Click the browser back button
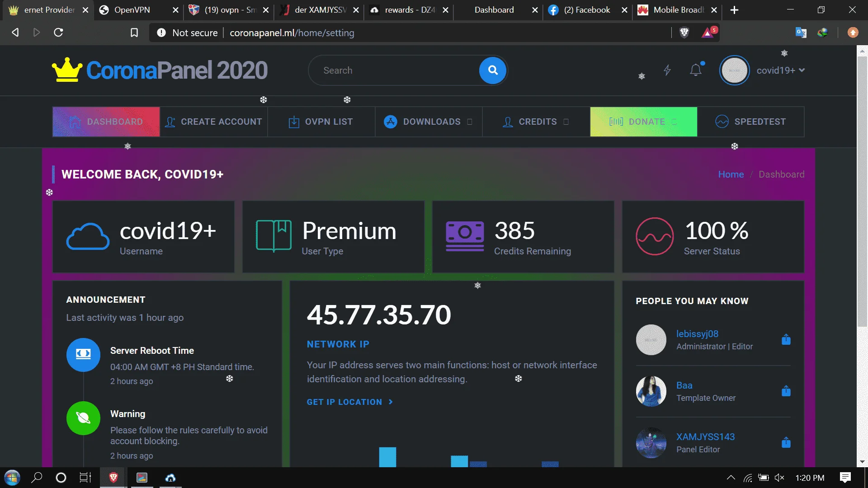Viewport: 868px width, 488px height. [15, 33]
